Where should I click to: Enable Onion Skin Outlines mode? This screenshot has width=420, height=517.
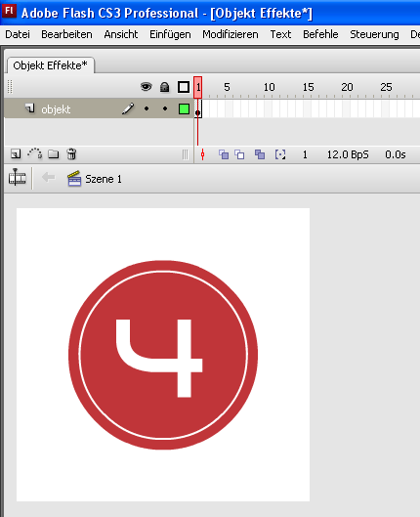[239, 154]
